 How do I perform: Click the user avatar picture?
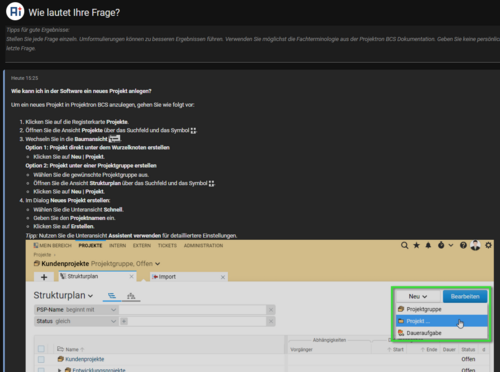pos(475,245)
